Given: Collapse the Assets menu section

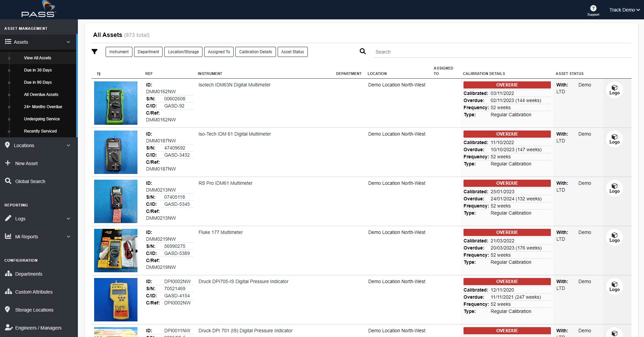Looking at the screenshot, I should click(68, 42).
